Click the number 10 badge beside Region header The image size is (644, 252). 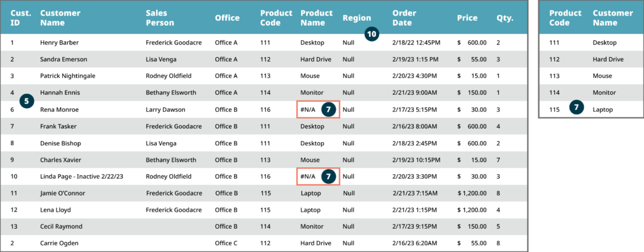coord(372,35)
